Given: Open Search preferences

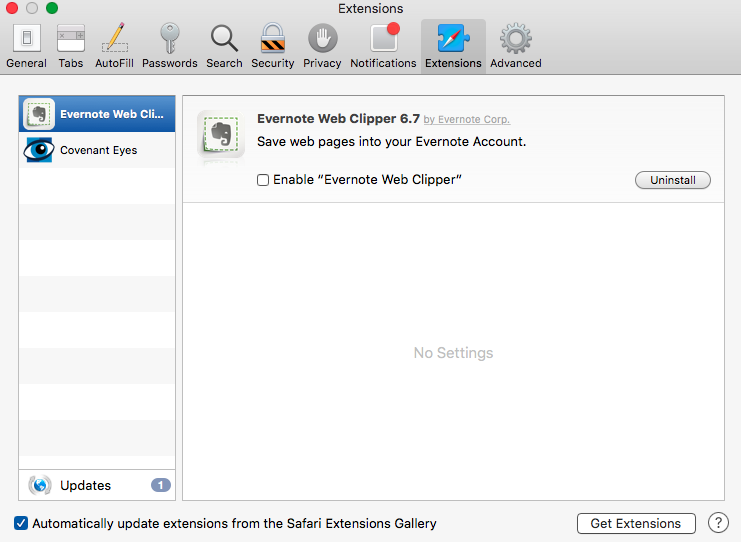Looking at the screenshot, I should click(x=224, y=46).
